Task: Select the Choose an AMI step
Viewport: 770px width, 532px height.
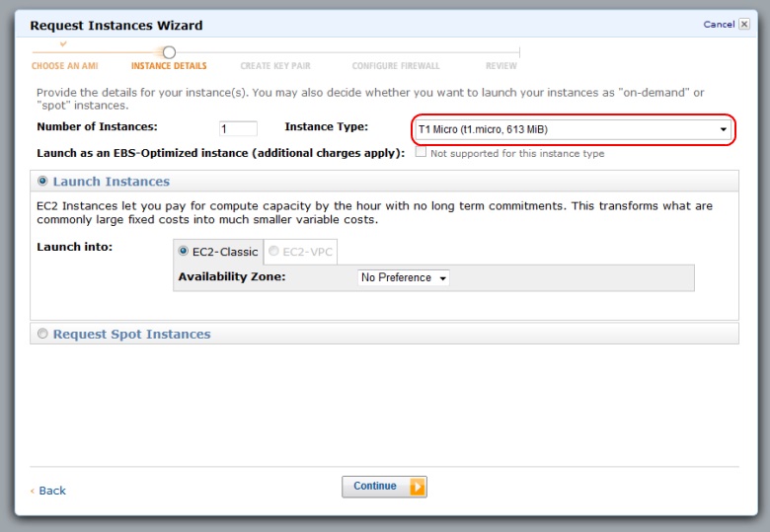Action: 65,66
